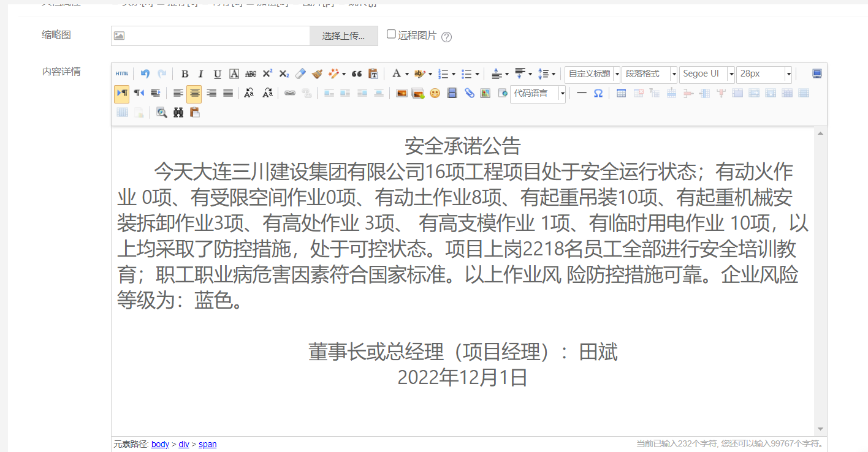The height and width of the screenshot is (452, 868).
Task: Open the Segoe UI font dropdown
Action: click(x=707, y=74)
